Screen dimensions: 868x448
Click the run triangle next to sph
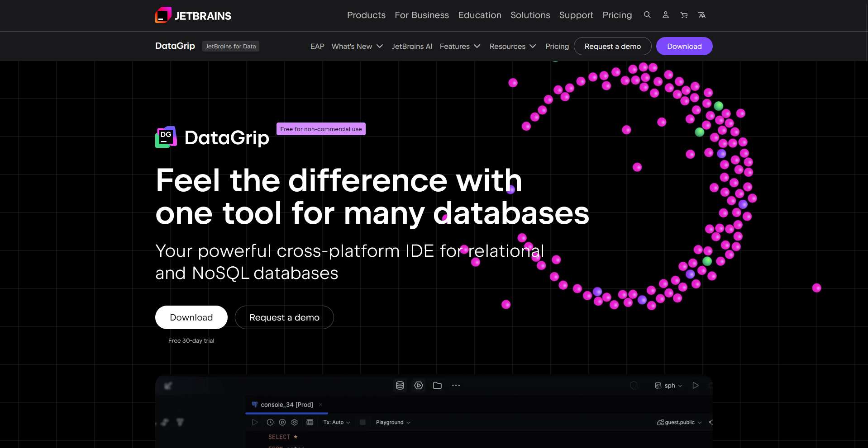point(696,386)
